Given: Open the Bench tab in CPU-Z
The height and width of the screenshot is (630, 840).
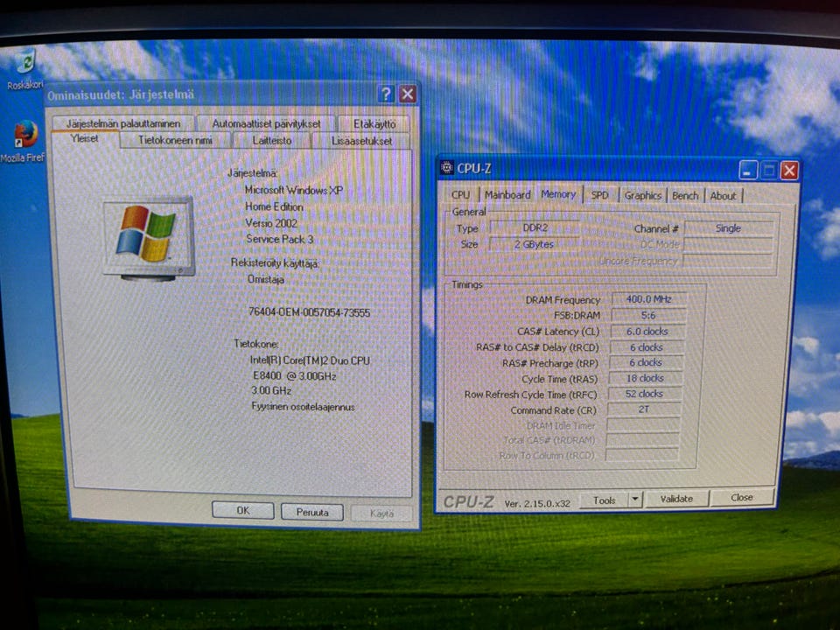Looking at the screenshot, I should pos(685,195).
